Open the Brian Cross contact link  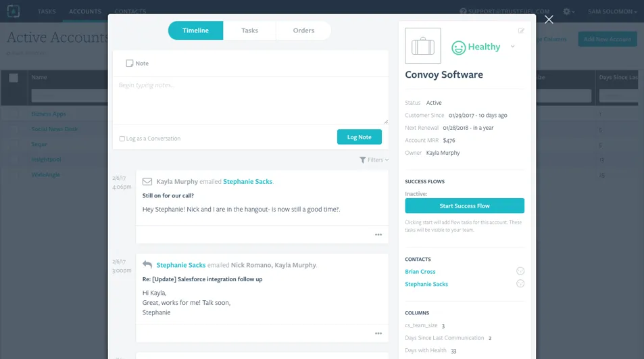420,272
